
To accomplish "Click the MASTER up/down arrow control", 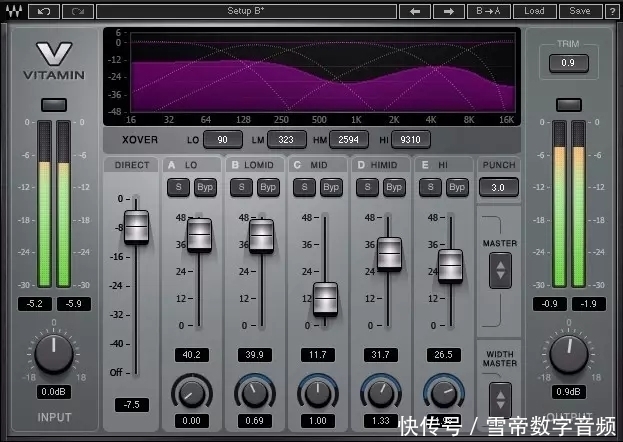I will tap(500, 269).
